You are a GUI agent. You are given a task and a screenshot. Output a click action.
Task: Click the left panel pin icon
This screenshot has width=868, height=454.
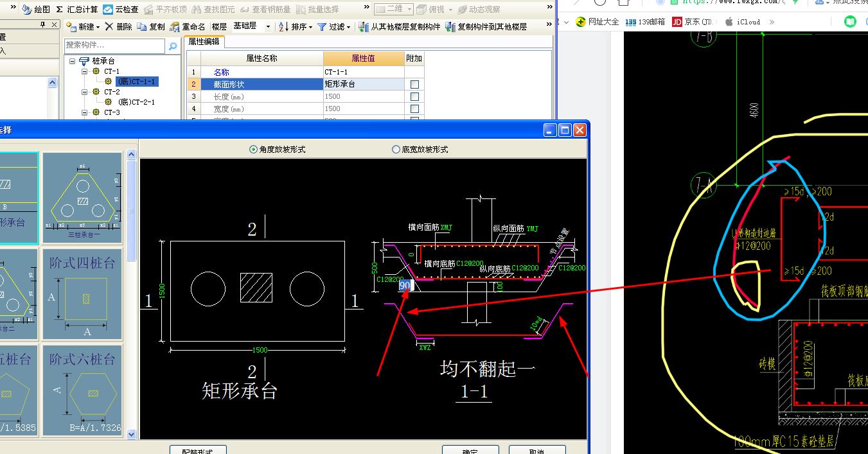coord(42,25)
